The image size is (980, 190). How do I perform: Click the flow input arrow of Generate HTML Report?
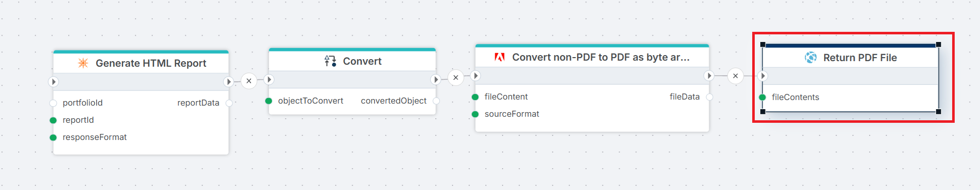pos(54,81)
